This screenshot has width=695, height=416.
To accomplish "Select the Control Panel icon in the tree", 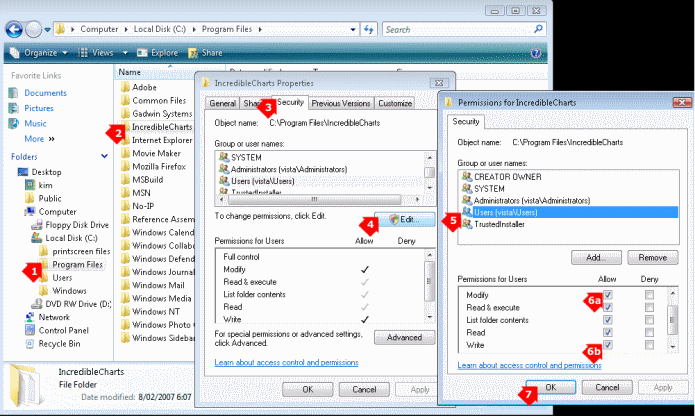I will click(x=30, y=330).
